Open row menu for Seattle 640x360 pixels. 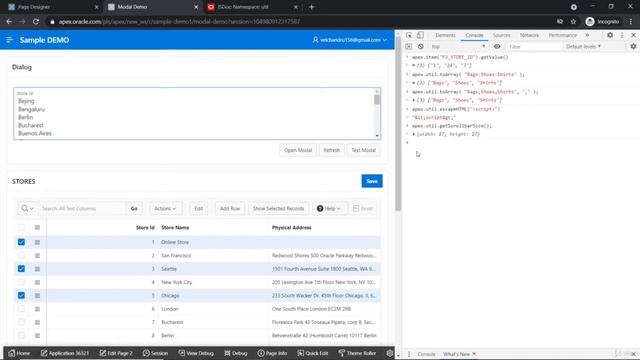pyautogui.click(x=37, y=269)
